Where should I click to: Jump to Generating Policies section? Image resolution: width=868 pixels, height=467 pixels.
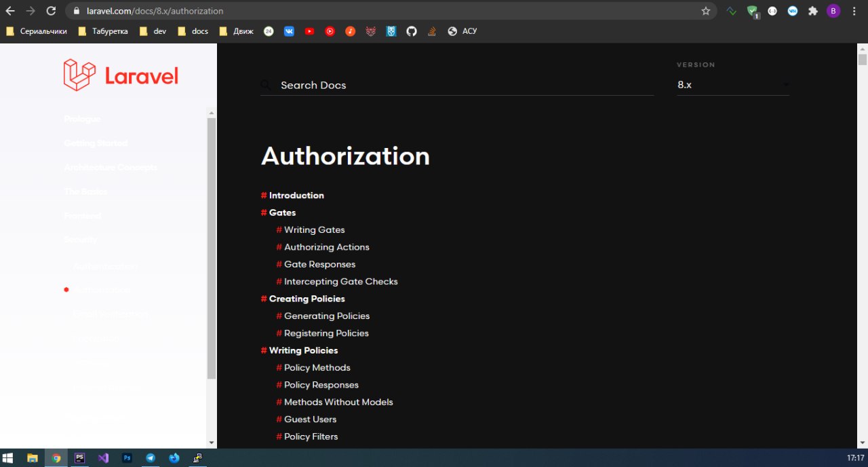point(327,316)
